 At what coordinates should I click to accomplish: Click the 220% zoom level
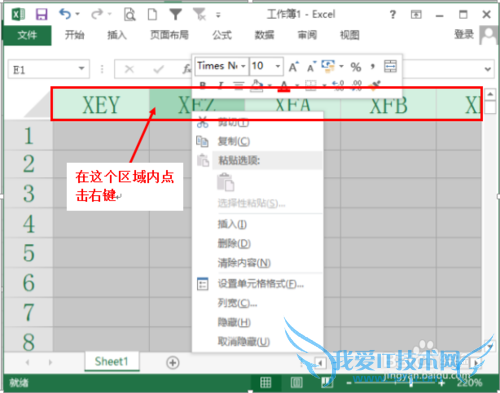point(470,383)
